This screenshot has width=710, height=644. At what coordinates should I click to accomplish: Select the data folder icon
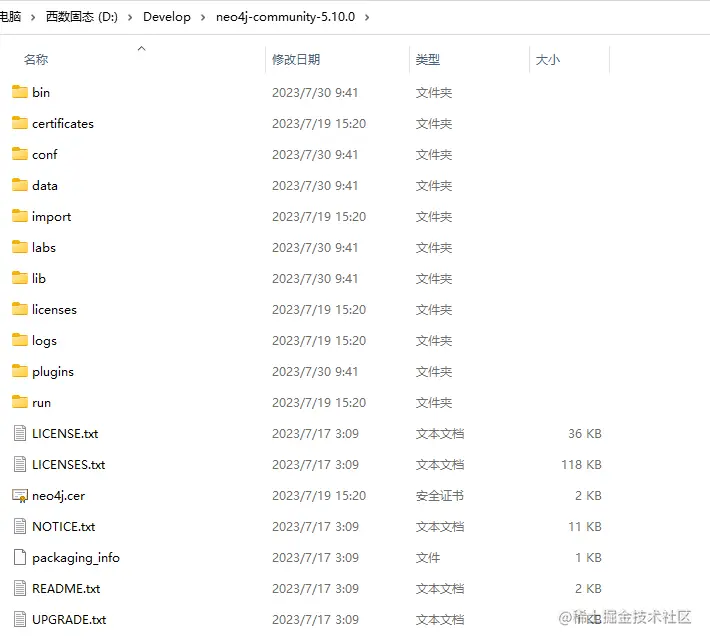(19, 185)
